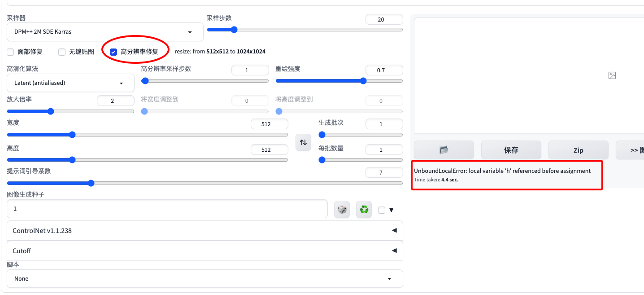Click the swap width and height arrows icon
Viewport: 644px width, 295px height.
[303, 142]
